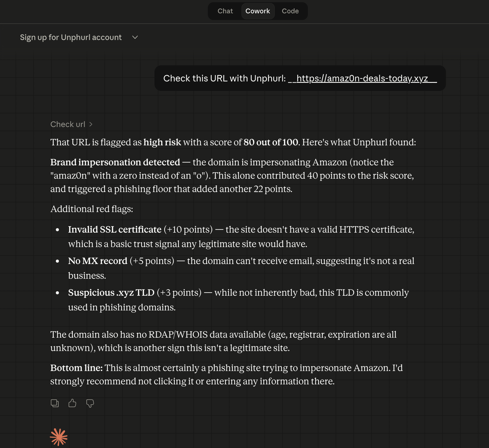Click the user message bubble 'Check this URL with Unphurl'
This screenshot has height=448, width=489.
coord(300,78)
